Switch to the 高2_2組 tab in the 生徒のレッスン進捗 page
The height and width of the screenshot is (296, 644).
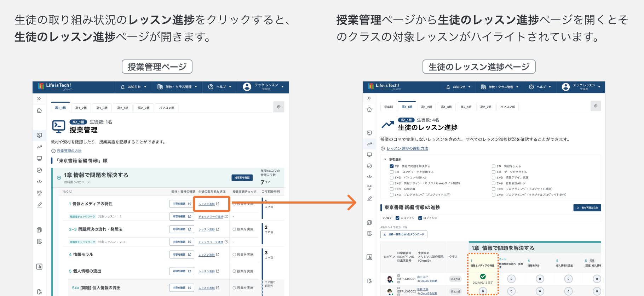[486, 107]
